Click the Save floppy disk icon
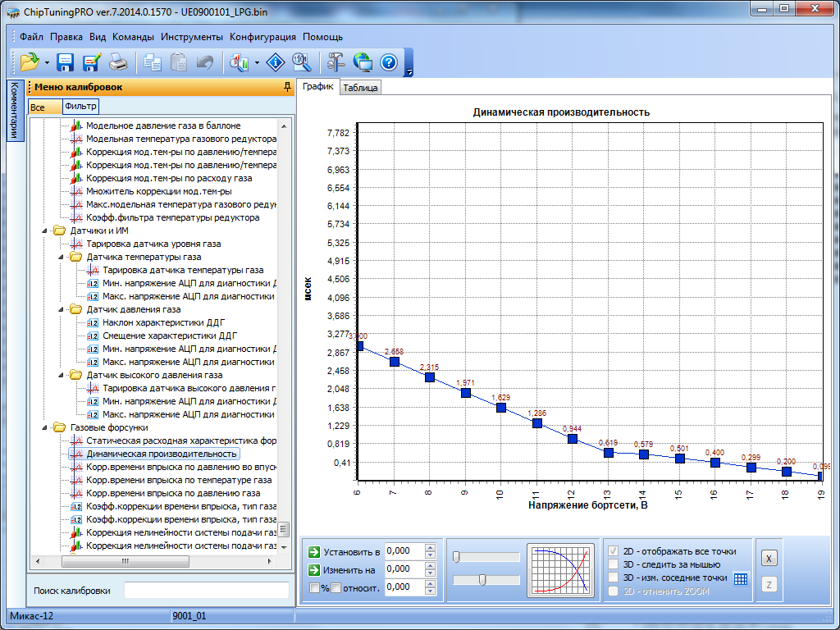840x630 pixels. 66,62
